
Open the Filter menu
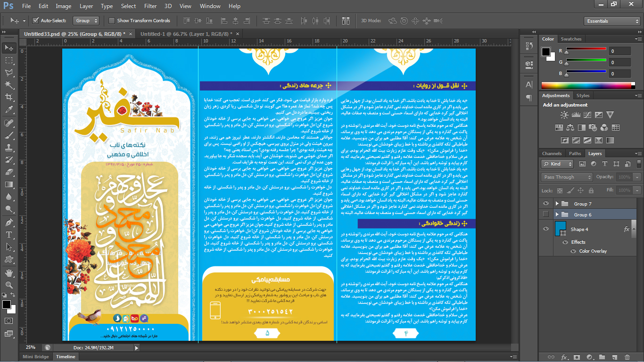[150, 6]
